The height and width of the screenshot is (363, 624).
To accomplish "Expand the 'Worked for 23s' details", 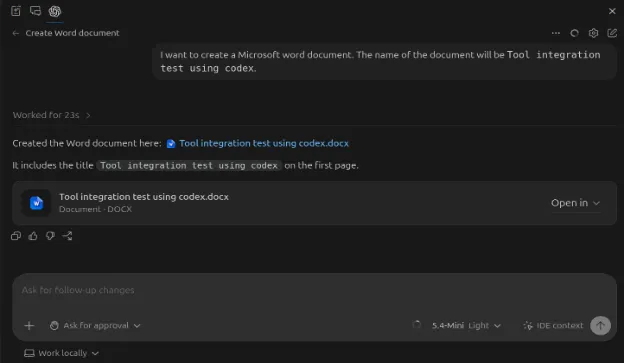I will (52, 115).
